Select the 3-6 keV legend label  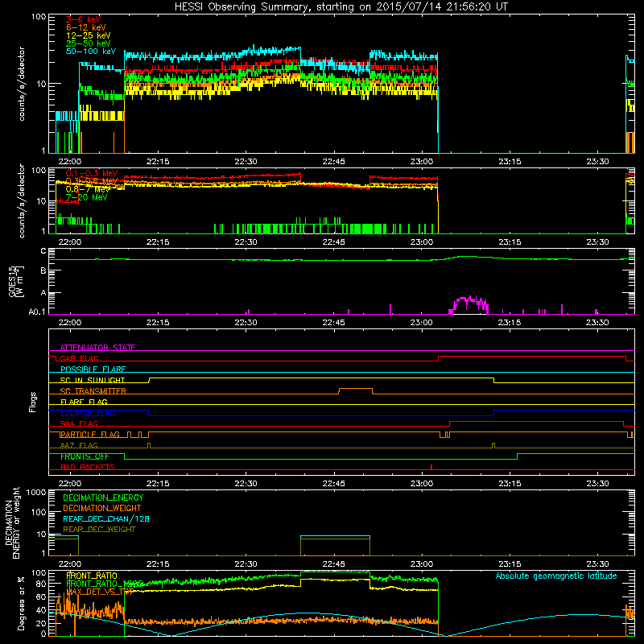(83, 19)
